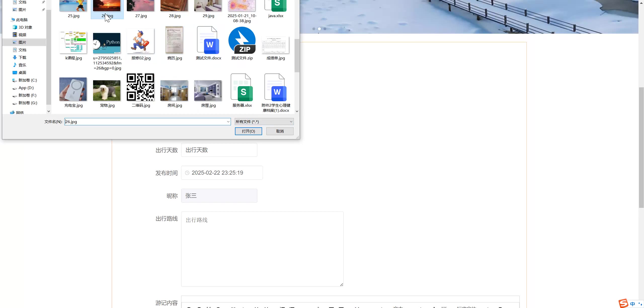
Task: Open the file type filter dropdown
Action: tap(264, 122)
